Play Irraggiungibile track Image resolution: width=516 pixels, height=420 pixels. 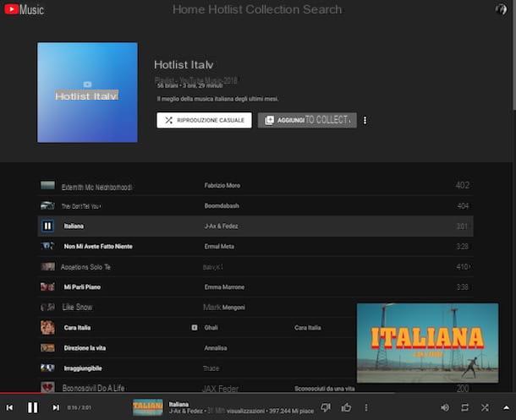click(83, 368)
